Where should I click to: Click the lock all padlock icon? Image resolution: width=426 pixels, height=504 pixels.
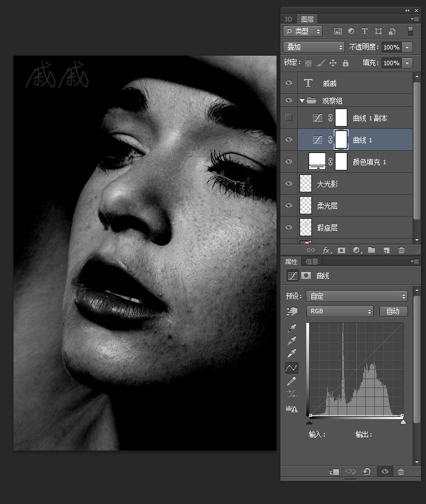(x=346, y=63)
